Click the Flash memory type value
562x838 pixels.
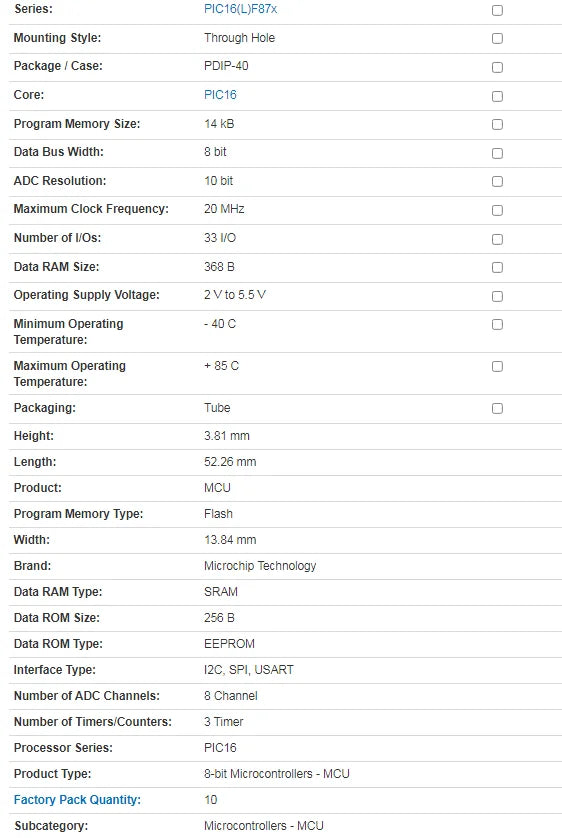pyautogui.click(x=218, y=514)
